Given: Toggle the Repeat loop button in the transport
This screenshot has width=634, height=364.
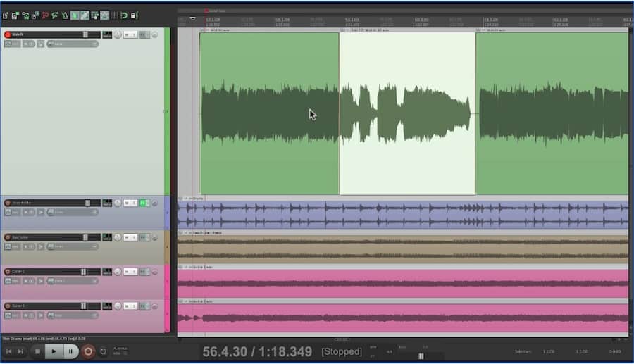Looking at the screenshot, I should [103, 351].
